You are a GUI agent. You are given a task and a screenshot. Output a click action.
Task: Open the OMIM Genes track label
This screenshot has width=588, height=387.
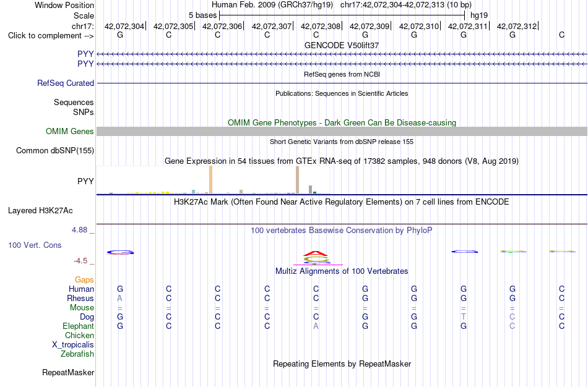(x=70, y=132)
